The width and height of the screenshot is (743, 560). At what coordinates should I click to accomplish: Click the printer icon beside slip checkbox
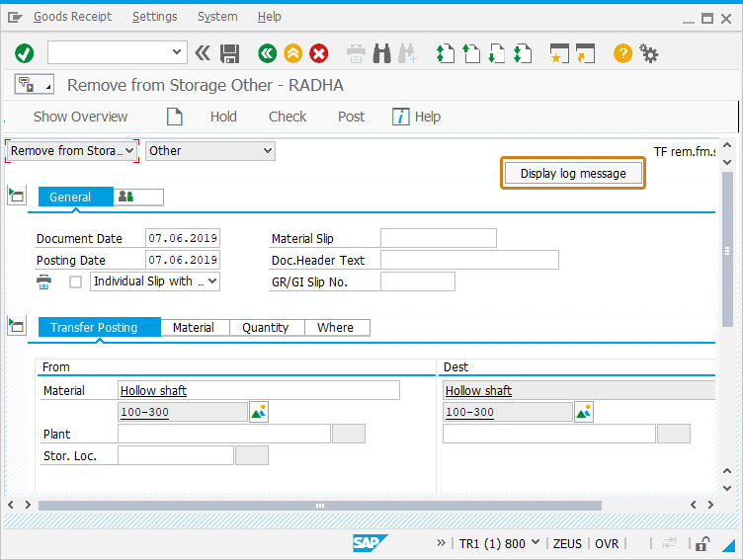coord(44,281)
